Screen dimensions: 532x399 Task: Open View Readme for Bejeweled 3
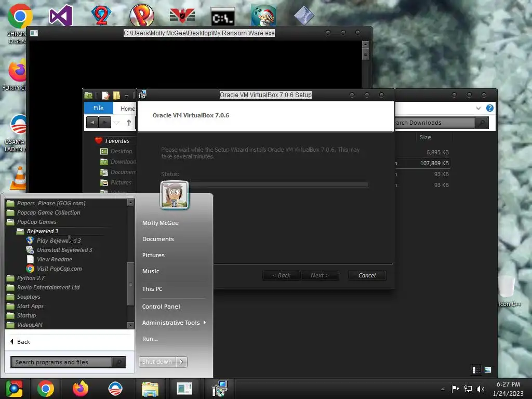[54, 259]
